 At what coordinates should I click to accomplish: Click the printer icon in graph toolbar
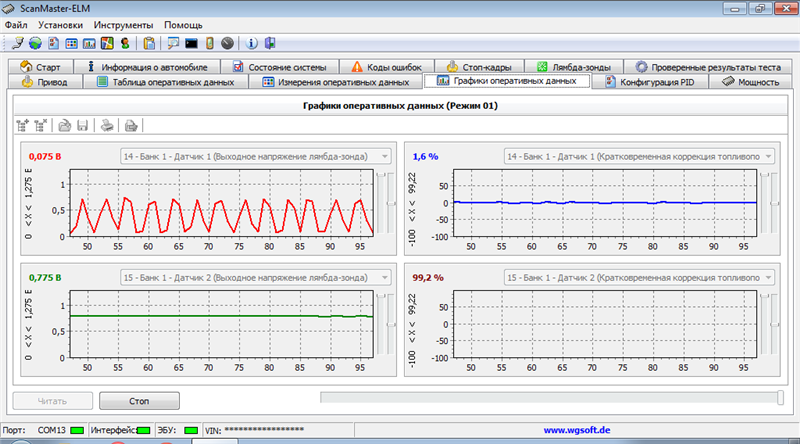coord(107,125)
